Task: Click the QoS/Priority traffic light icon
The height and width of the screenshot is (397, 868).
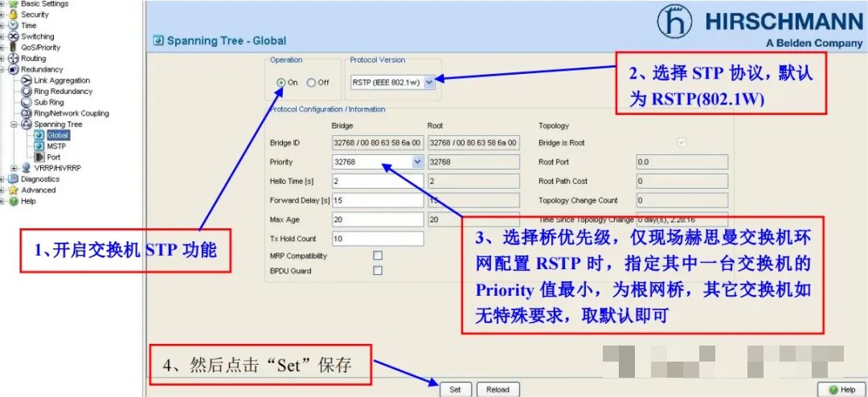Action: tap(14, 47)
